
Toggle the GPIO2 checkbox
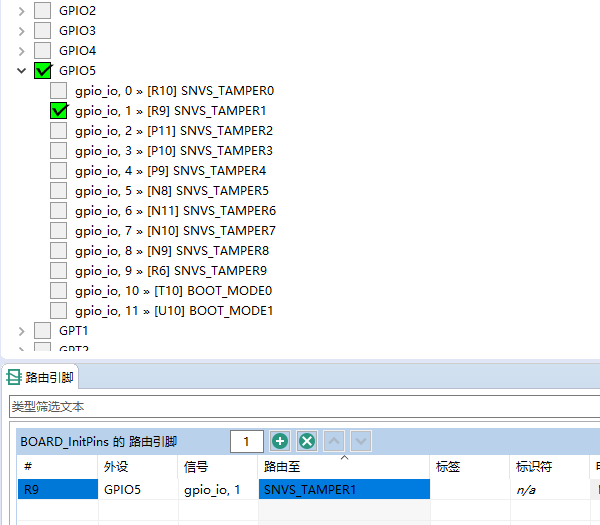tap(42, 10)
